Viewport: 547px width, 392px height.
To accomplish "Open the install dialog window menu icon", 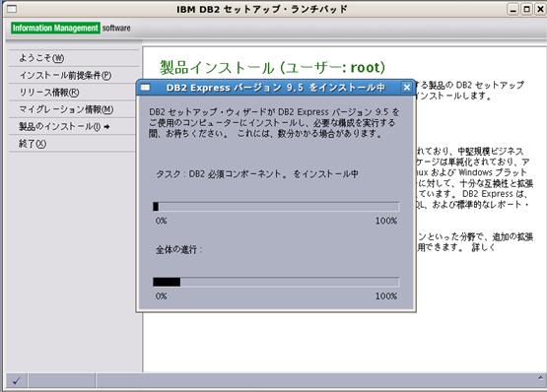I will click(145, 88).
